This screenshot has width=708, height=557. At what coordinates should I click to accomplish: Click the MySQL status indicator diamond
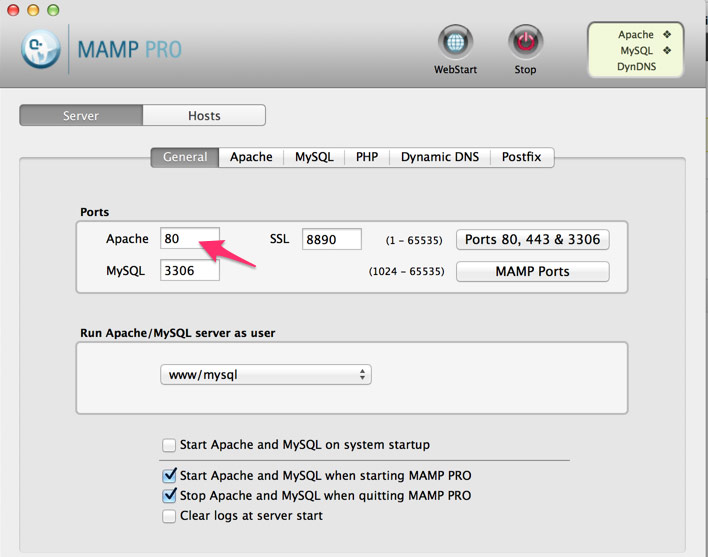(667, 50)
